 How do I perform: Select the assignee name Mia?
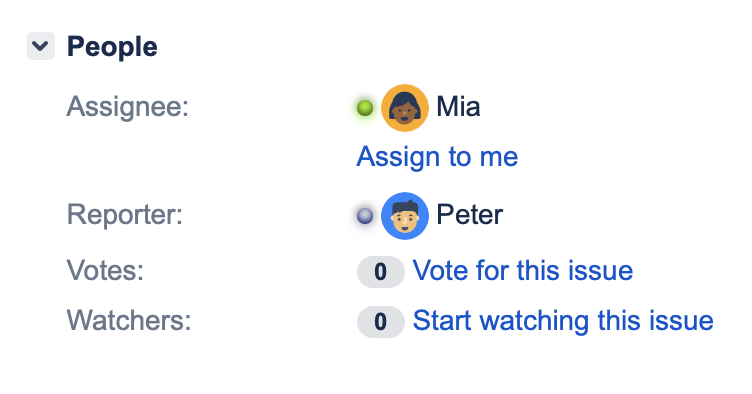click(x=458, y=106)
